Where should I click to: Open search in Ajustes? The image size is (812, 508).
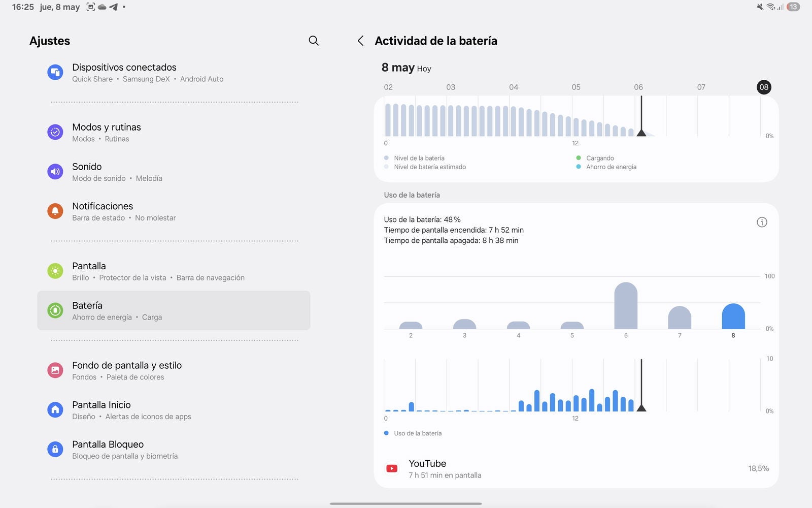tap(314, 41)
